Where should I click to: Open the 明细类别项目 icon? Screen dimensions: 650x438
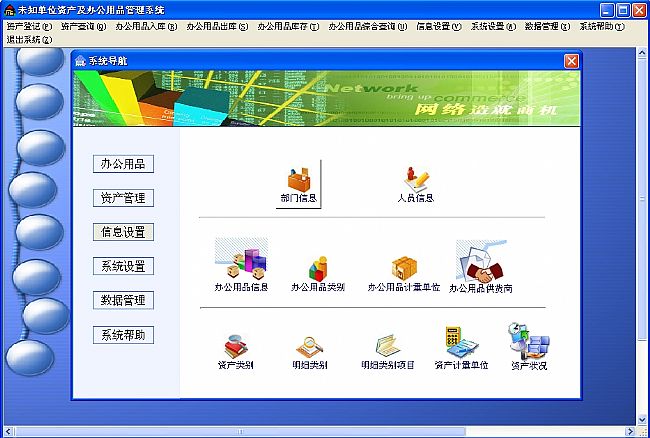(x=388, y=352)
